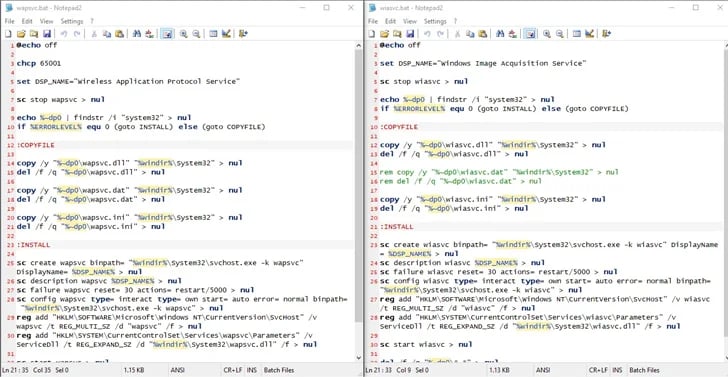Click ':INSTALL' label in wiasvc.bat
The width and height of the screenshot is (728, 377).
397,227
